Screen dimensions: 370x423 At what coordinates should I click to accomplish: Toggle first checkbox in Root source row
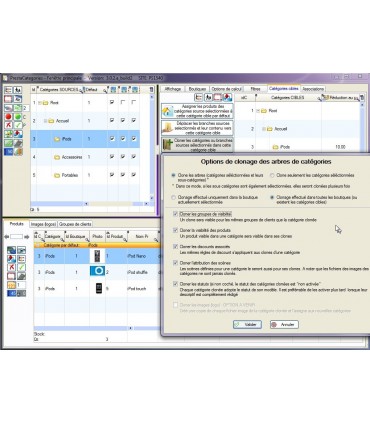112,102
